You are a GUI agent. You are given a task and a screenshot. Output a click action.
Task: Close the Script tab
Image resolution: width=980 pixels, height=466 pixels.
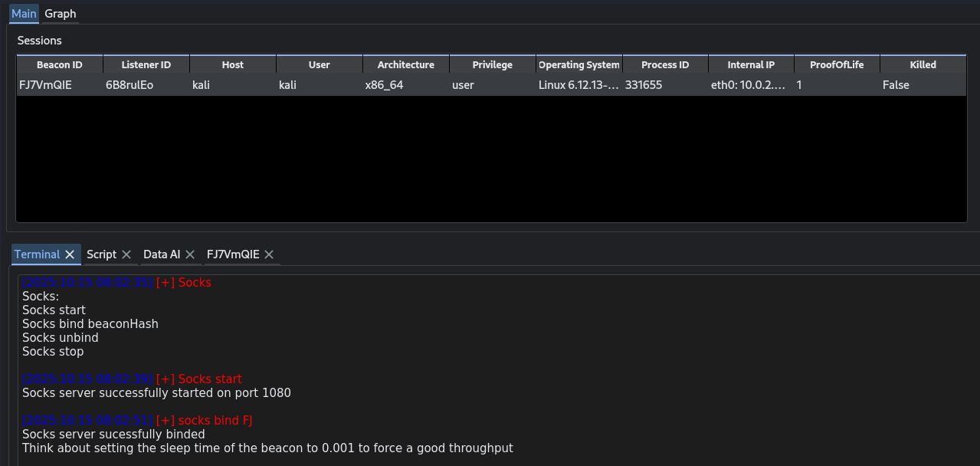126,254
